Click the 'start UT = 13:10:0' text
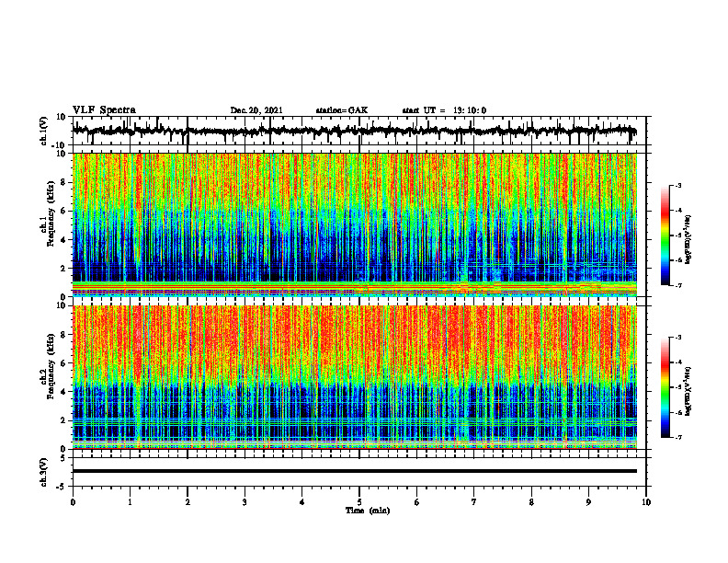Screen dimensions: 728x563 [x=444, y=110]
